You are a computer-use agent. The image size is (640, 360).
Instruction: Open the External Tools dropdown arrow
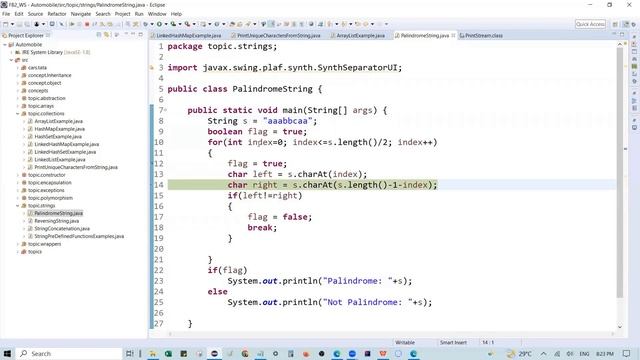[194, 24]
